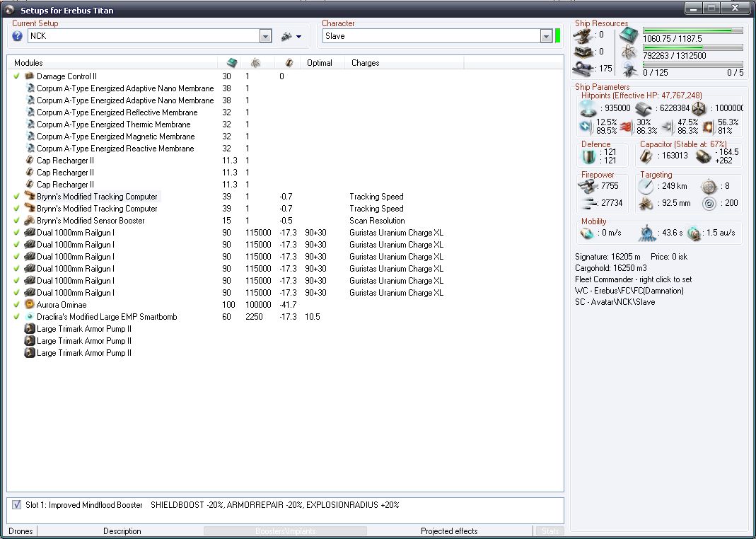The width and height of the screenshot is (756, 539).
Task: Click the calibration 175 resource icon
Action: [583, 69]
